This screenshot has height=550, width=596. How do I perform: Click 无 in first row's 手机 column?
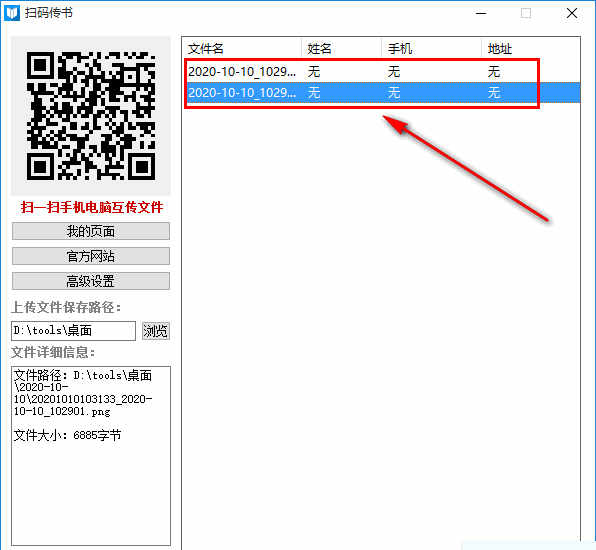(x=394, y=71)
